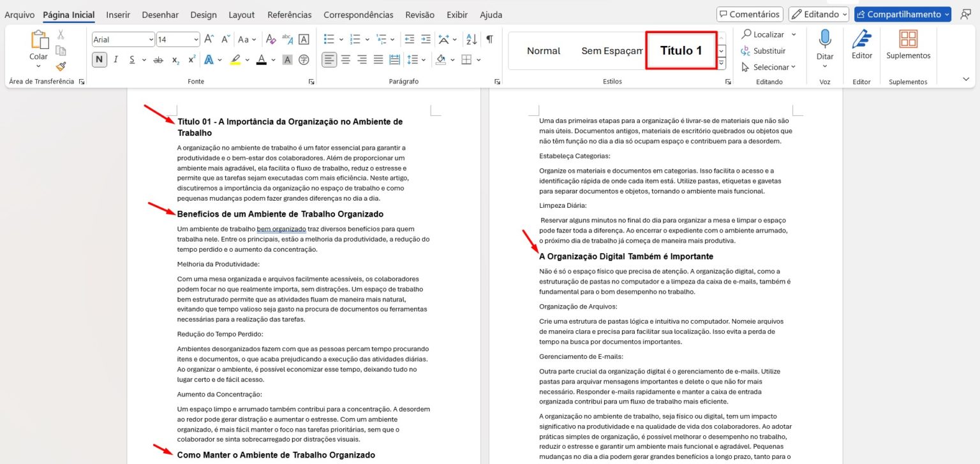Screen dimensions: 980x464
Task: Toggle paragraph marks visibility
Action: [x=489, y=39]
